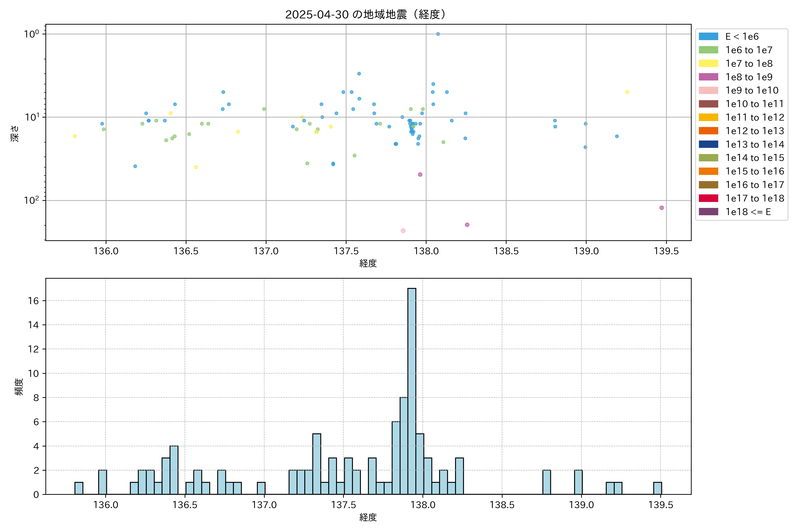Click the histogram bar of height 8

[404, 446]
